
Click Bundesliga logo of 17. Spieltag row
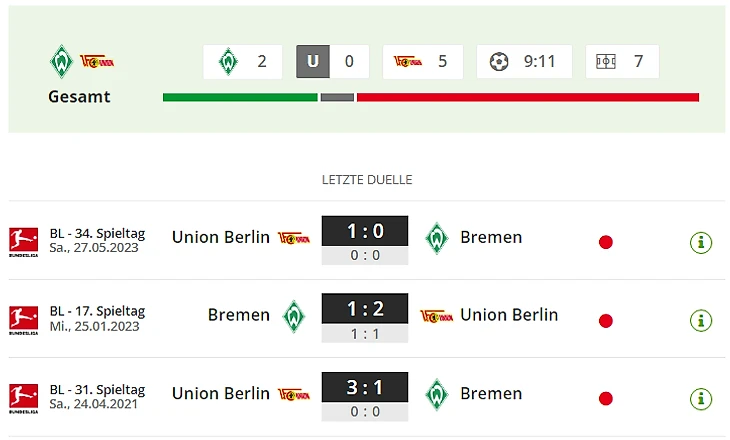pos(23,320)
